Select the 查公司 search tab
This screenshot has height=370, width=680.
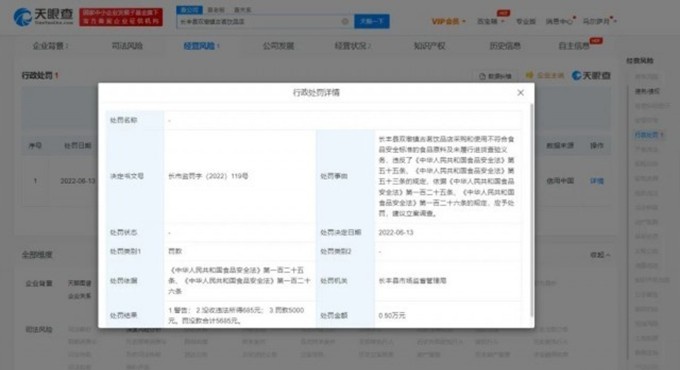tap(190, 10)
